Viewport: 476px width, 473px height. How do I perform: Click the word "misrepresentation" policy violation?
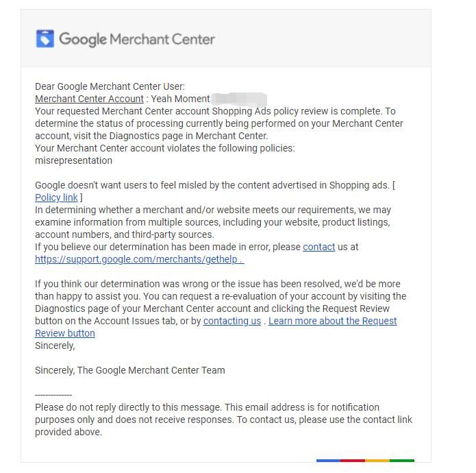[73, 160]
